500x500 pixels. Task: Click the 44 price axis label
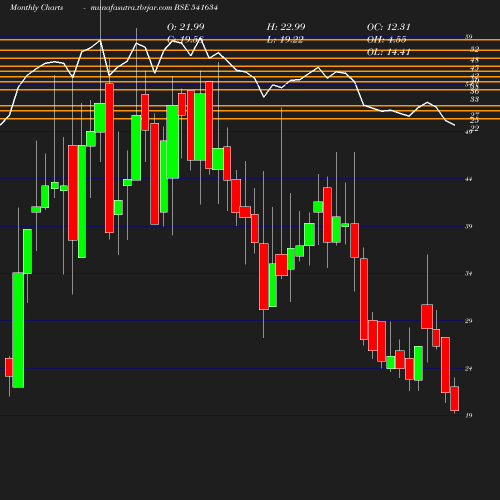469,179
